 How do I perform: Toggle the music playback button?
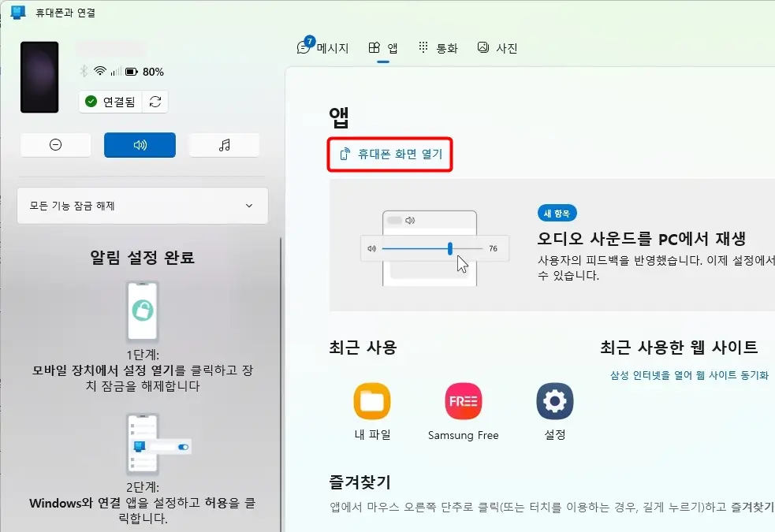225,144
